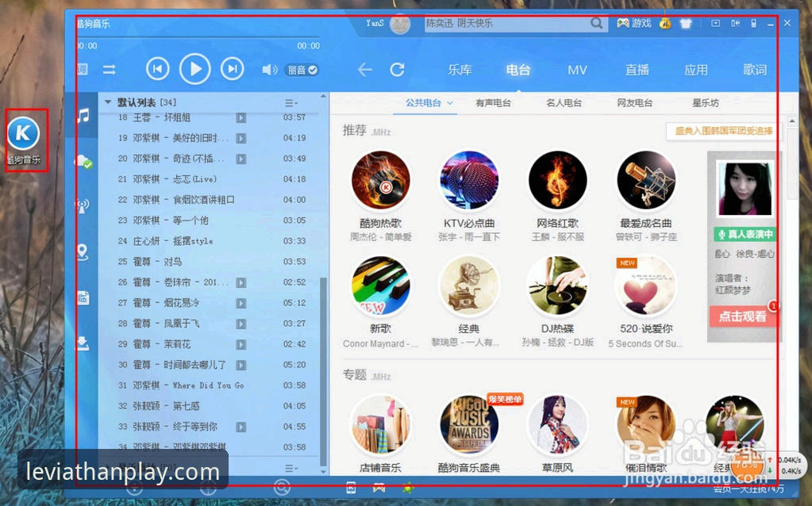Play MV for 霍尊 - 茉莉花
Viewport: 812px width, 506px height.
(241, 344)
